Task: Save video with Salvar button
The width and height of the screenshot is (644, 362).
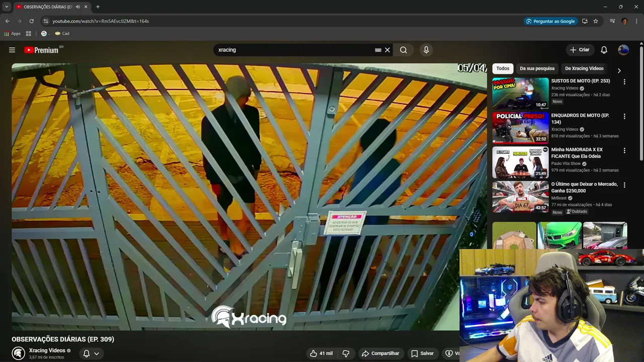Action: point(422,353)
